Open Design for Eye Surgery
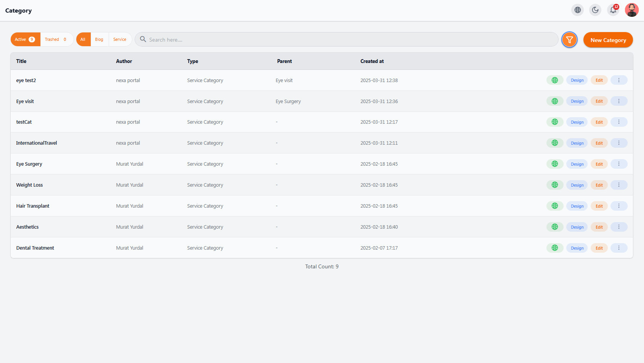 click(x=577, y=164)
